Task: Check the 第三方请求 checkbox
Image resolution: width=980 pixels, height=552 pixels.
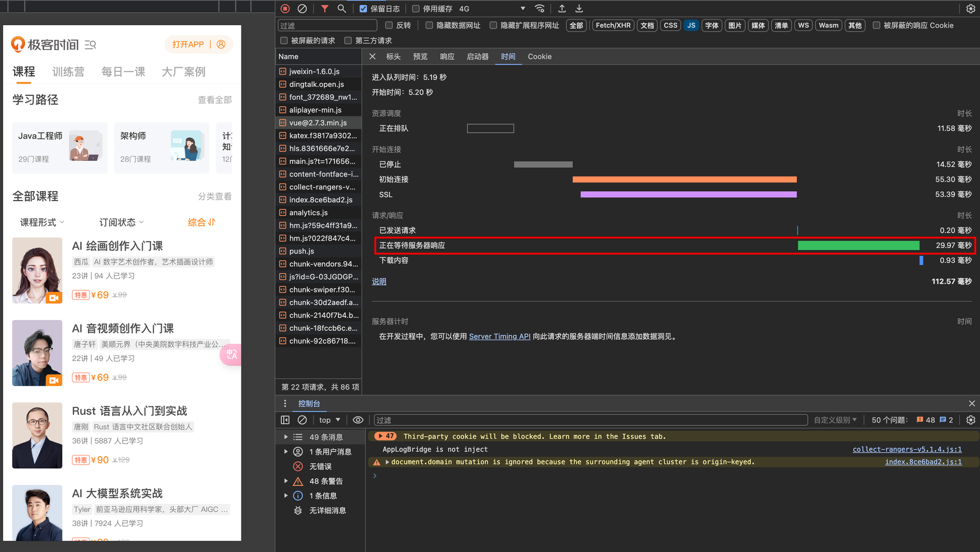Action: pyautogui.click(x=348, y=40)
